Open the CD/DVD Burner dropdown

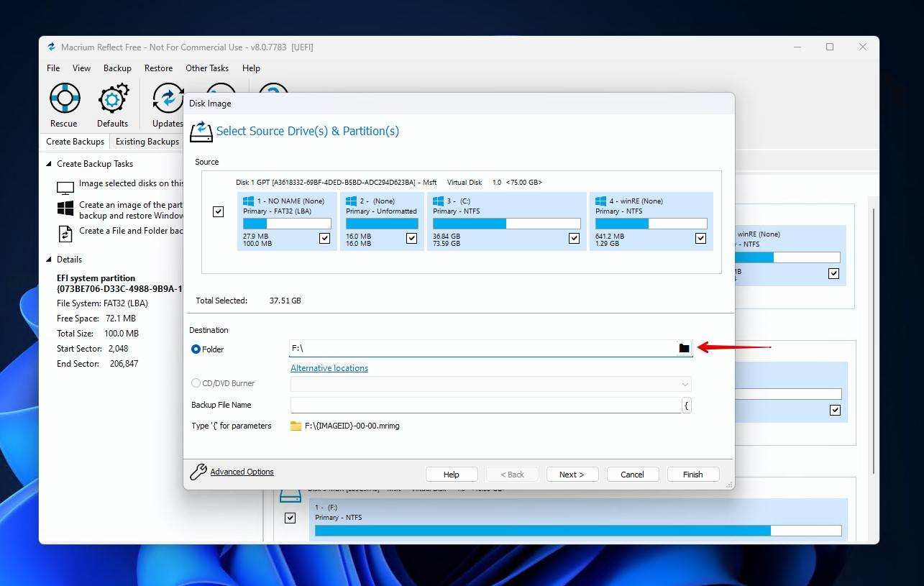[685, 384]
